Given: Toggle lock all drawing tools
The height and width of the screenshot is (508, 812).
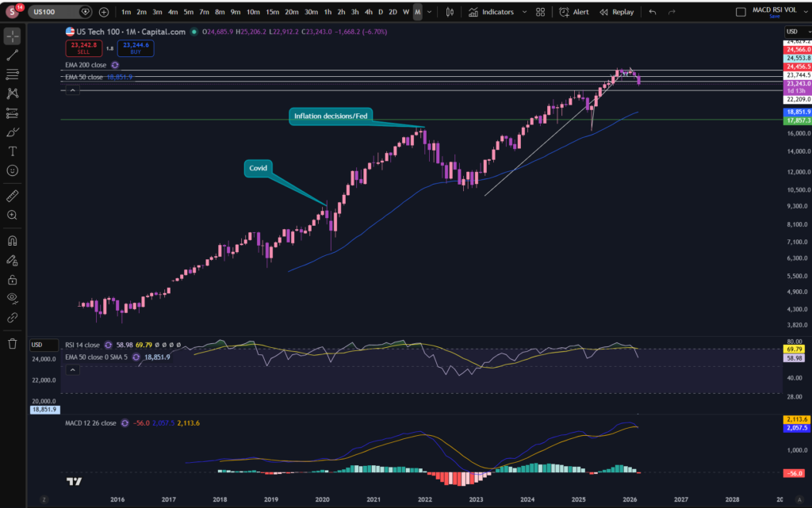Looking at the screenshot, I should (13, 280).
